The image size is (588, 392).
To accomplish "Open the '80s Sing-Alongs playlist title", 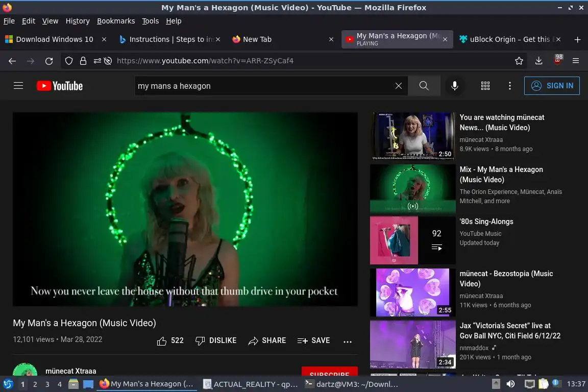I will [486, 222].
